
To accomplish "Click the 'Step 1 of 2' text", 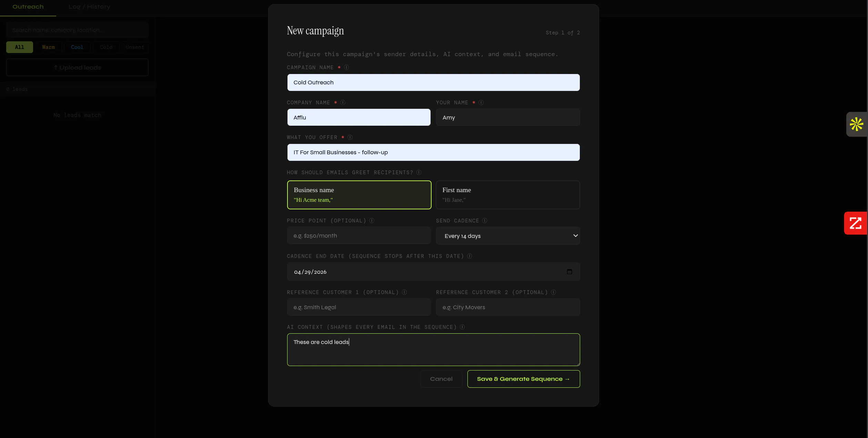I will tap(563, 33).
